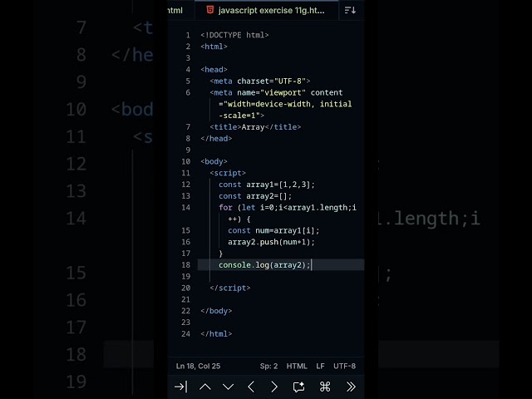Change UTF-8 encoding in status bar
Screen dimensions: 532x399
[344, 366]
